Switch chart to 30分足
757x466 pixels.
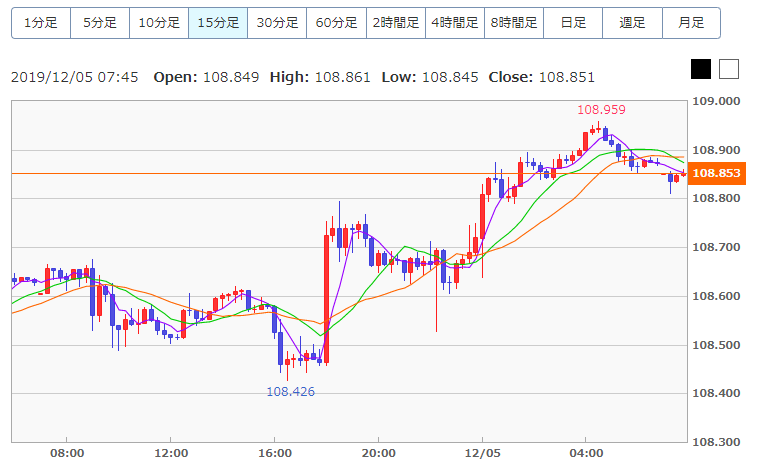[x=277, y=23]
